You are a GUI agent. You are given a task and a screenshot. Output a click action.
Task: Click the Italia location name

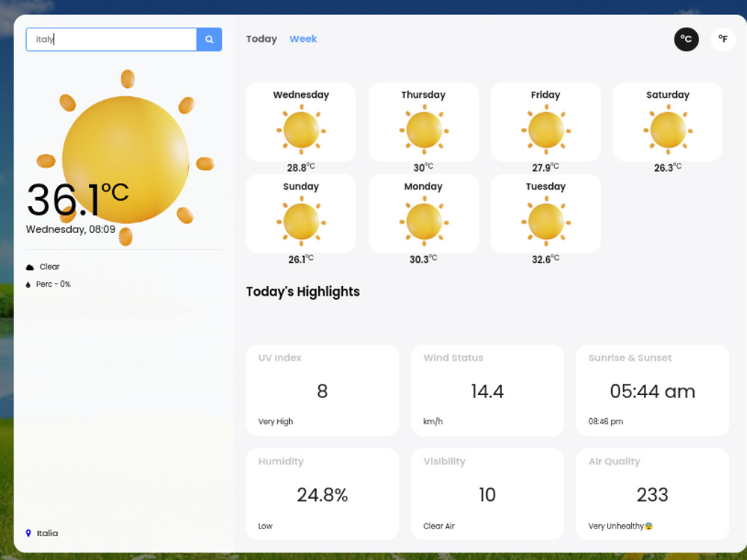click(x=47, y=533)
